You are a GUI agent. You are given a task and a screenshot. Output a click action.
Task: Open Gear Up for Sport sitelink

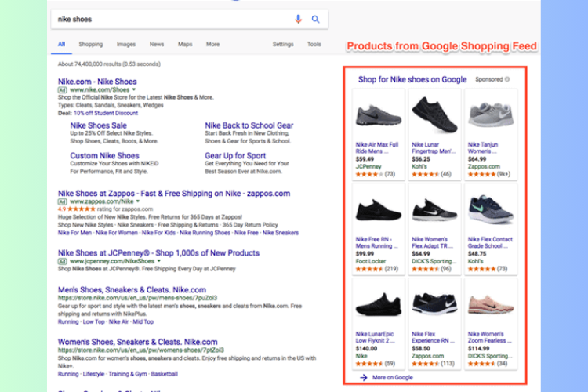(x=235, y=155)
